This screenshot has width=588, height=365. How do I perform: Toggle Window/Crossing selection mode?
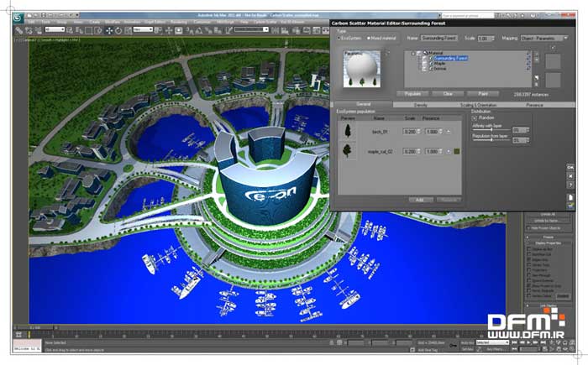[x=98, y=30]
